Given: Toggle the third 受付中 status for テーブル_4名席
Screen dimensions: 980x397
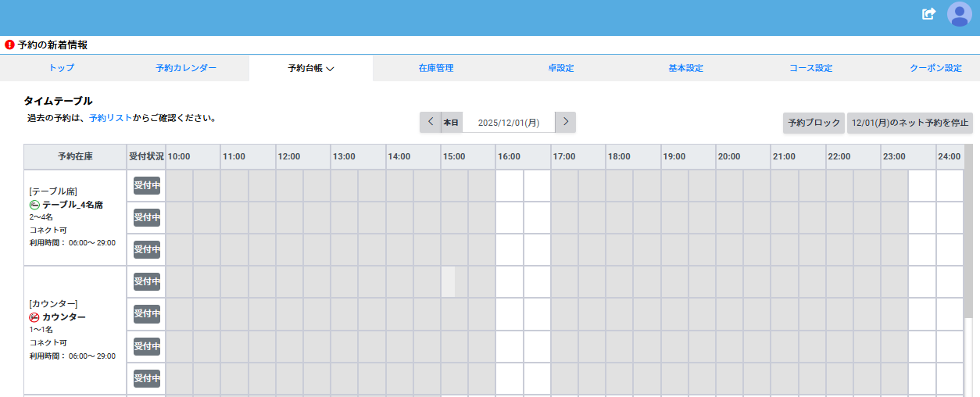Looking at the screenshot, I should [147, 249].
